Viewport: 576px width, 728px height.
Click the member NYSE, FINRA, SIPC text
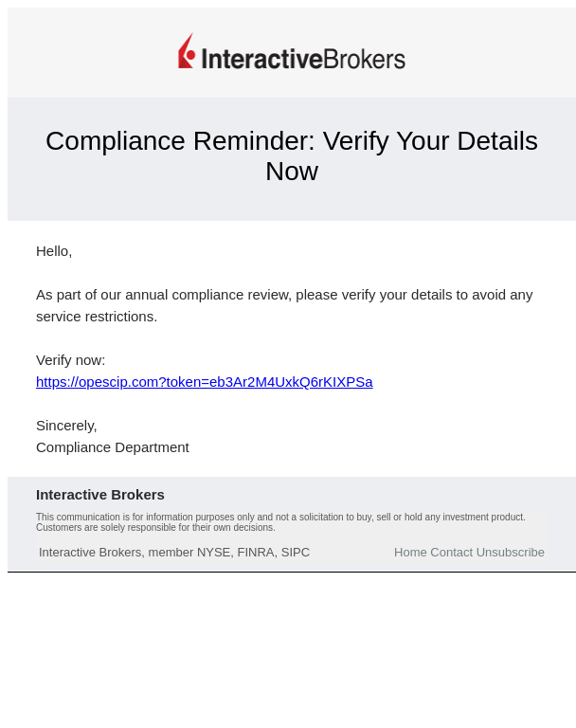[x=174, y=553]
